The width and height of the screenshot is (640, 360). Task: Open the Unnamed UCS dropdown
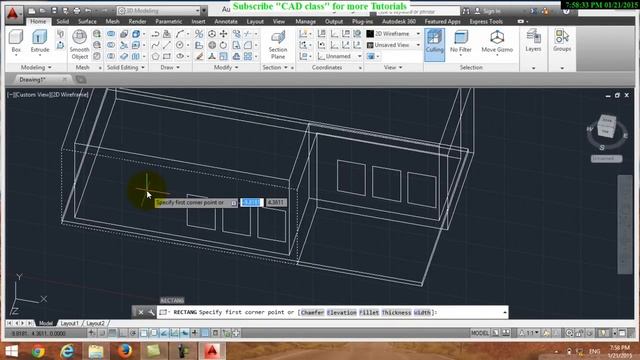340,56
